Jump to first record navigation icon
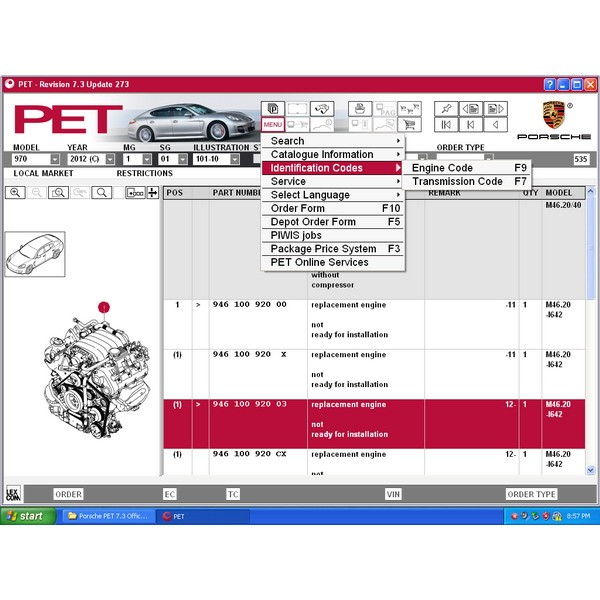This screenshot has width=600, height=600. (x=446, y=124)
